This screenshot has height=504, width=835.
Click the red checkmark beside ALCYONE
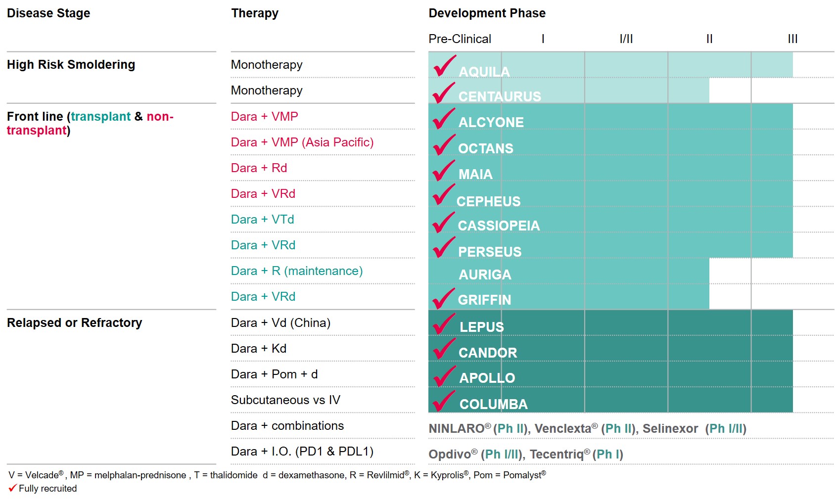(x=443, y=119)
